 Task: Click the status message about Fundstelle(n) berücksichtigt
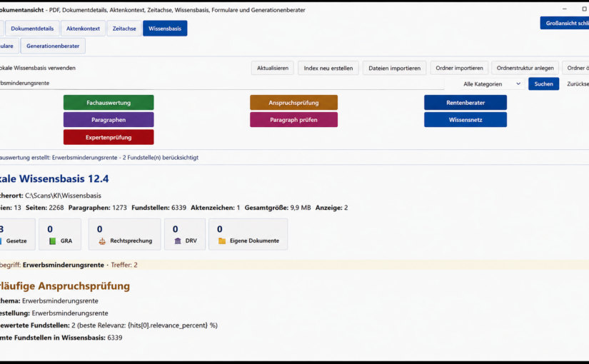coord(99,158)
